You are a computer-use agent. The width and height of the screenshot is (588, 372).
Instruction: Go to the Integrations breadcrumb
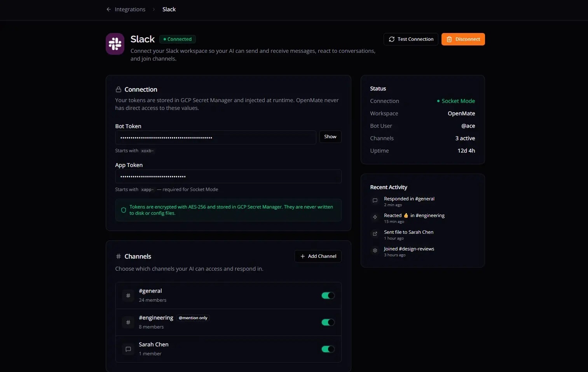point(130,9)
